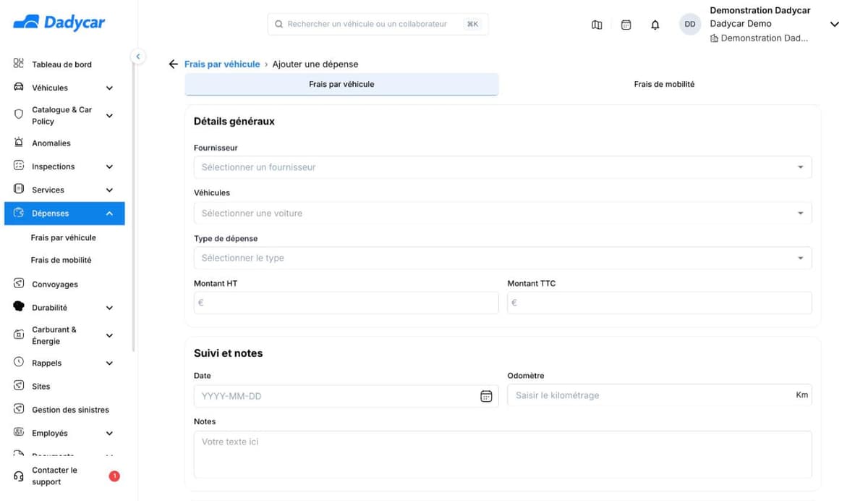
Task: Open the Fournisseur dropdown
Action: (x=503, y=167)
